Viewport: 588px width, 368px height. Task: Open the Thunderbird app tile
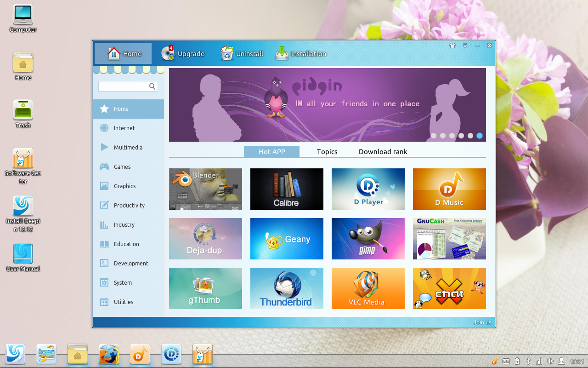287,288
